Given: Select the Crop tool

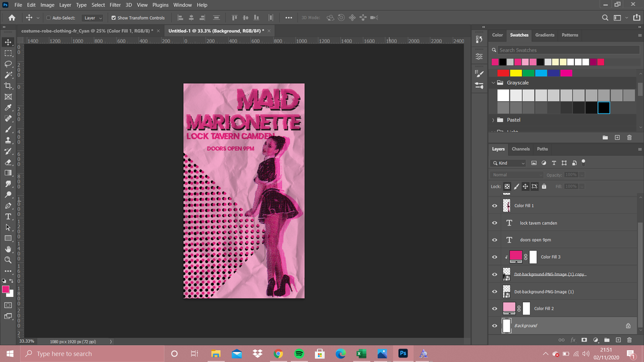Looking at the screenshot, I should 8,86.
